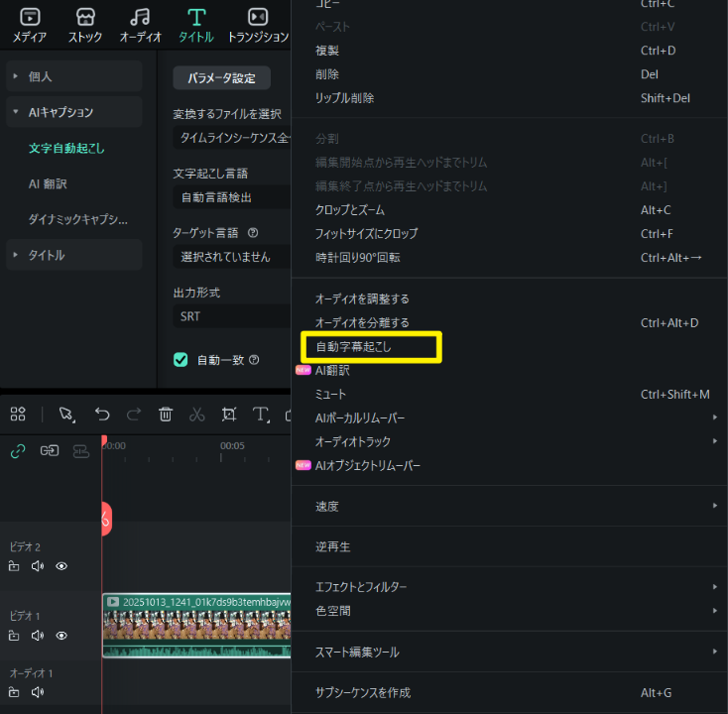
Task: Expand the 個人 category
Action: pos(74,76)
